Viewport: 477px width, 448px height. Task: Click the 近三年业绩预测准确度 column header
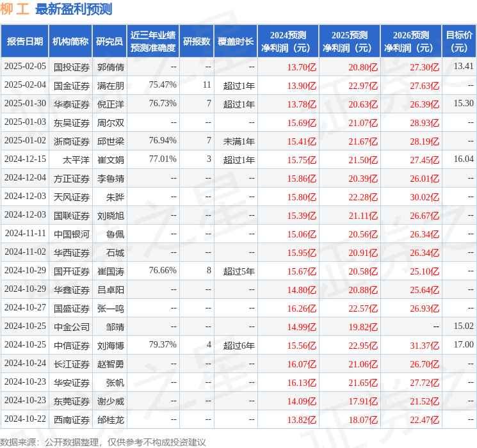coord(153,42)
